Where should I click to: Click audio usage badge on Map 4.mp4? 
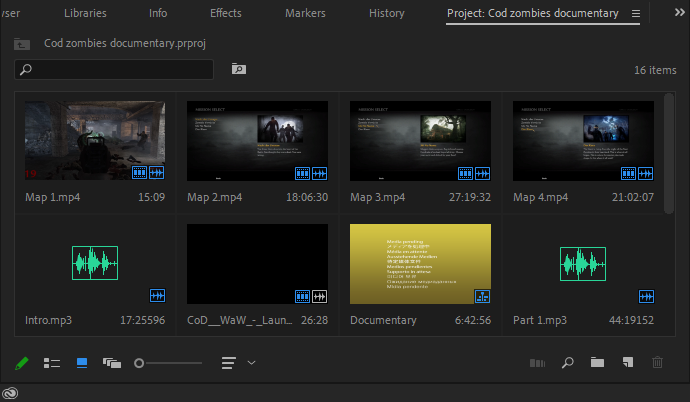(646, 174)
